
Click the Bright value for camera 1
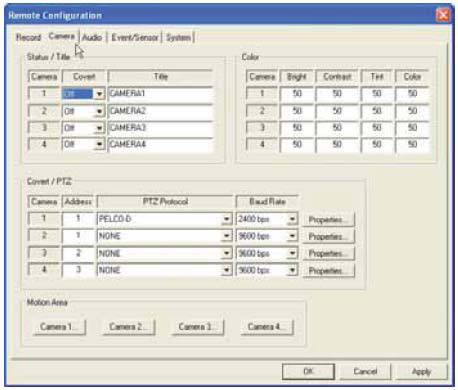[x=297, y=94]
